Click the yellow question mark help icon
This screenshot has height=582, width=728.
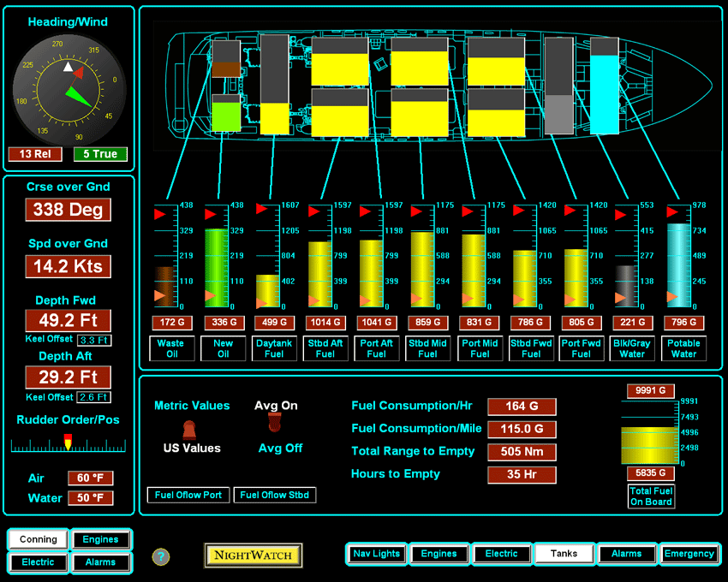161,557
